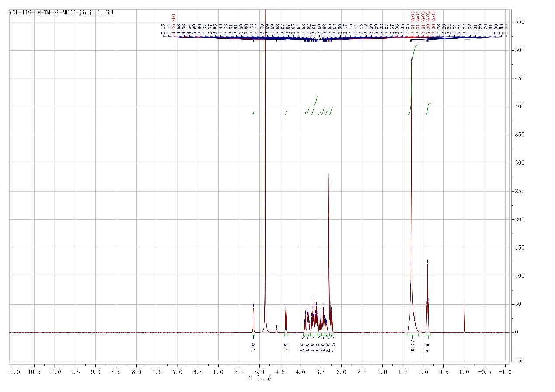Click the 9.5 ppm axis tick label
Image resolution: width=555 pixels, height=392 pixels.
pyautogui.click(x=75, y=372)
